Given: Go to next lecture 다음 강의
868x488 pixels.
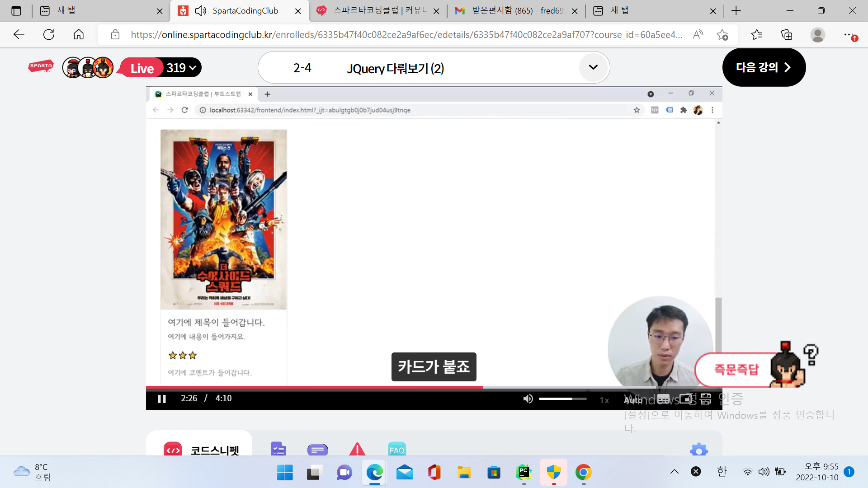Looking at the screenshot, I should (x=764, y=67).
